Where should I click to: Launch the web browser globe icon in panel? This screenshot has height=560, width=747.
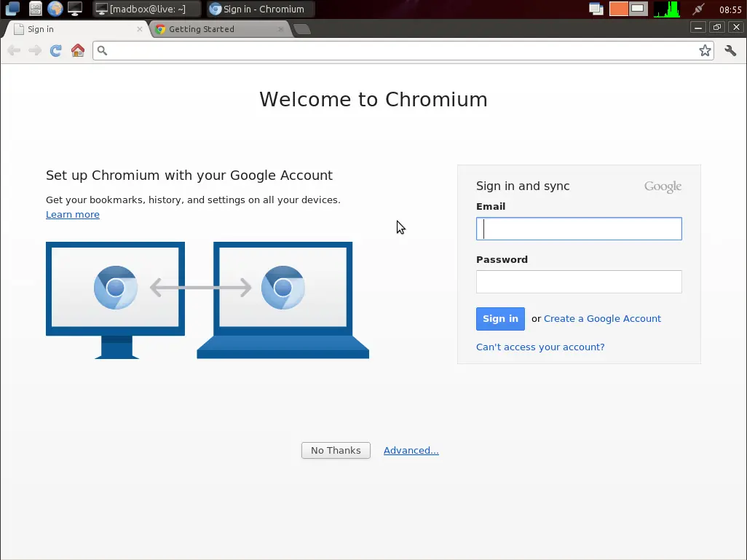click(55, 9)
